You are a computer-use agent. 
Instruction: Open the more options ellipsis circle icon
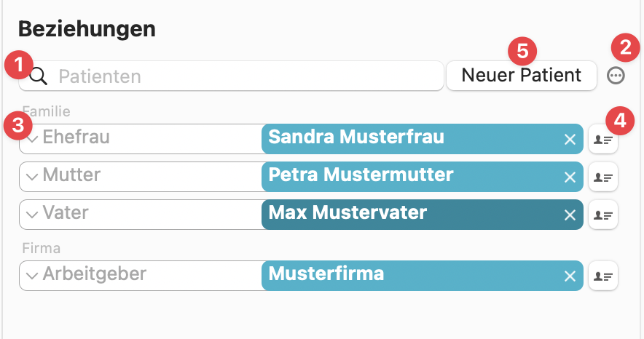pyautogui.click(x=616, y=76)
